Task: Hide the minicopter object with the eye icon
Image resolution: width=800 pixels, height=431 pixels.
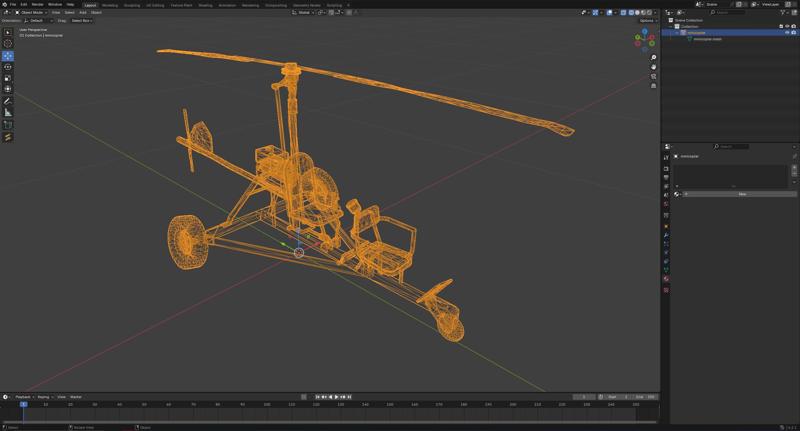Action: pyautogui.click(x=787, y=32)
